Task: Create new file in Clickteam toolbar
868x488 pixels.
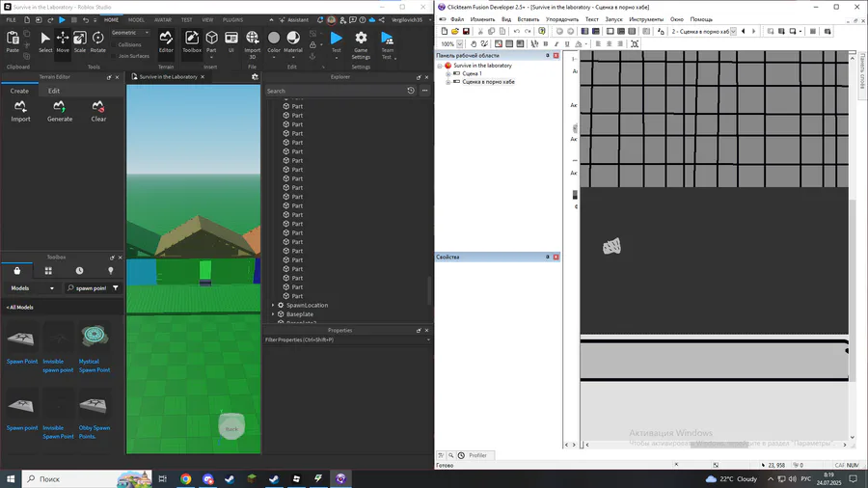Action: (x=445, y=32)
